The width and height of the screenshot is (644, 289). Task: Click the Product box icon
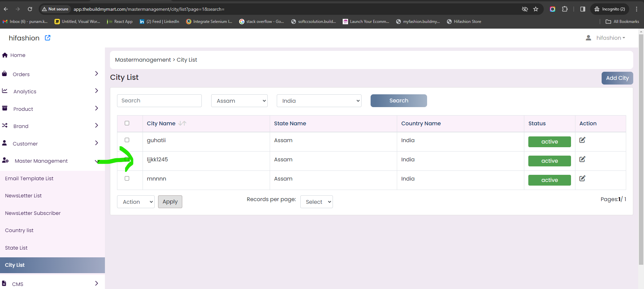(x=5, y=108)
